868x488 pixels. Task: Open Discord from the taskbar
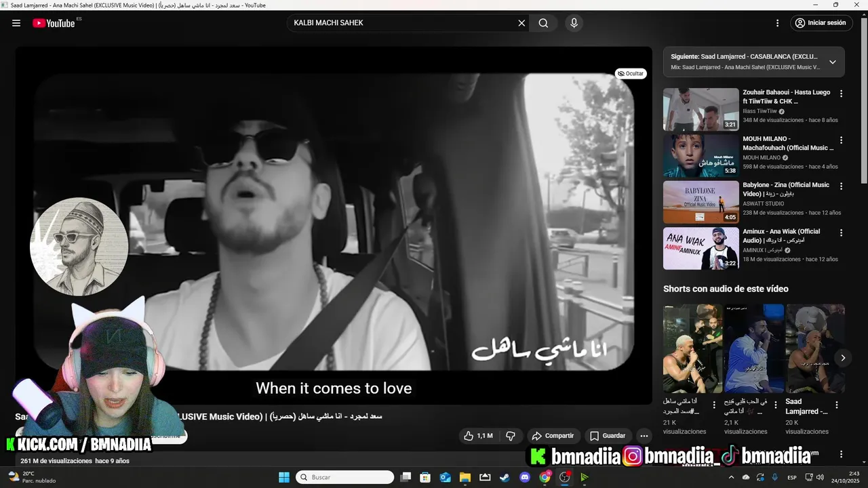click(x=524, y=477)
